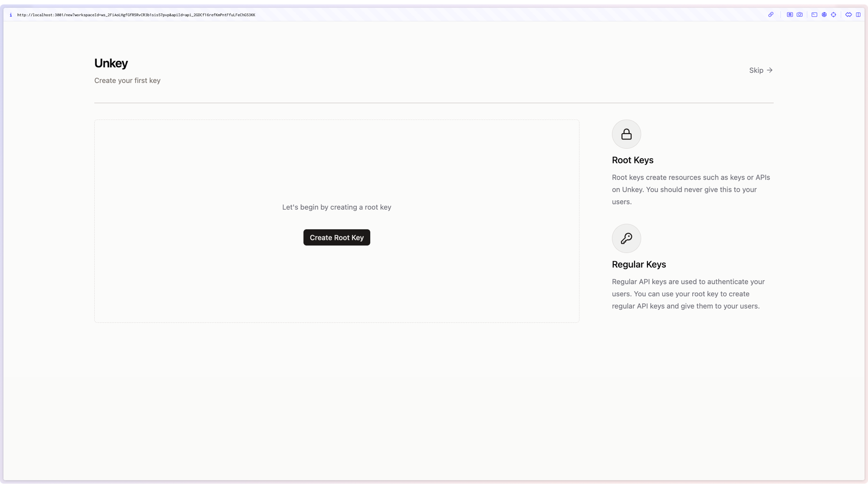The width and height of the screenshot is (868, 488).
Task: Click the site info icon beside URL
Action: tap(11, 15)
